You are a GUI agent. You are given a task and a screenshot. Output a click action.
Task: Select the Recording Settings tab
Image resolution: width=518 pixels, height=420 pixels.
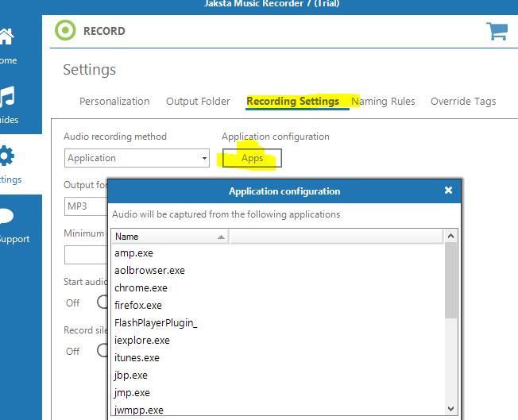point(292,101)
